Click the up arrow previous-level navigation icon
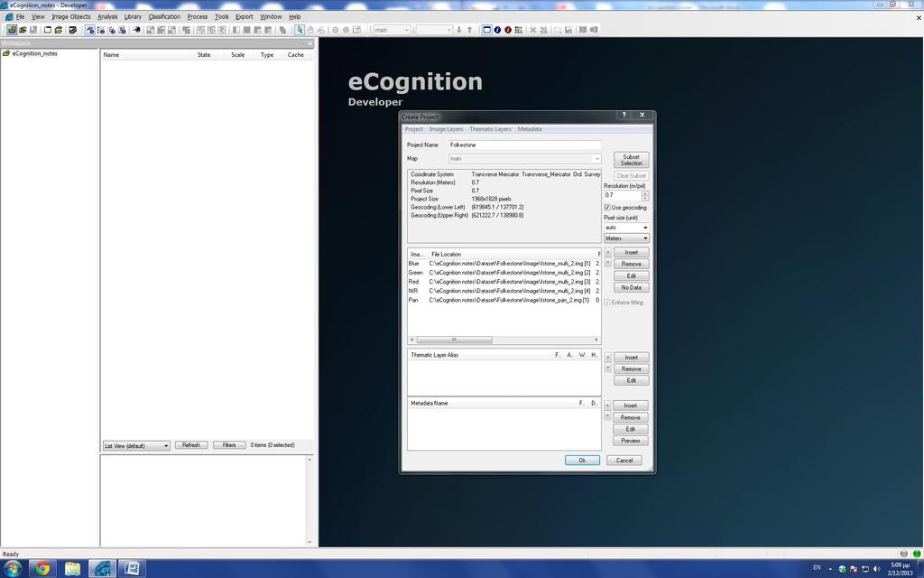Image resolution: width=924 pixels, height=578 pixels. click(x=469, y=30)
